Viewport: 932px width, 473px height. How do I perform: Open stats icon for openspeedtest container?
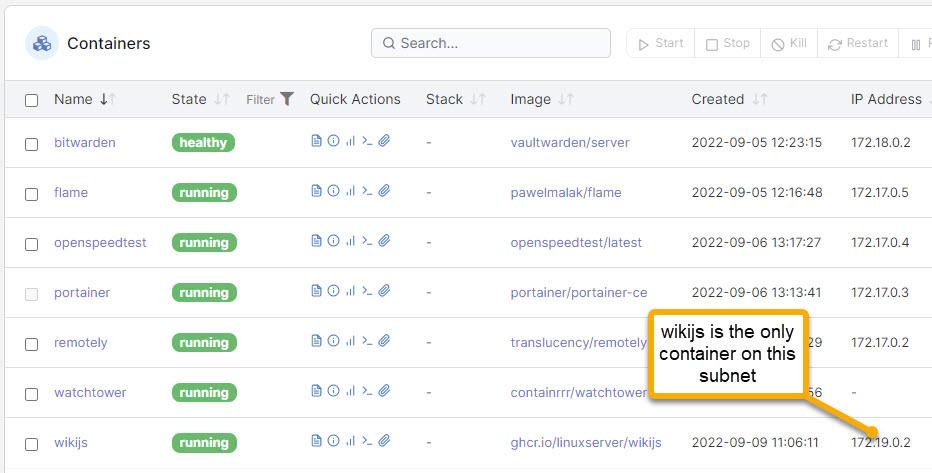point(350,241)
